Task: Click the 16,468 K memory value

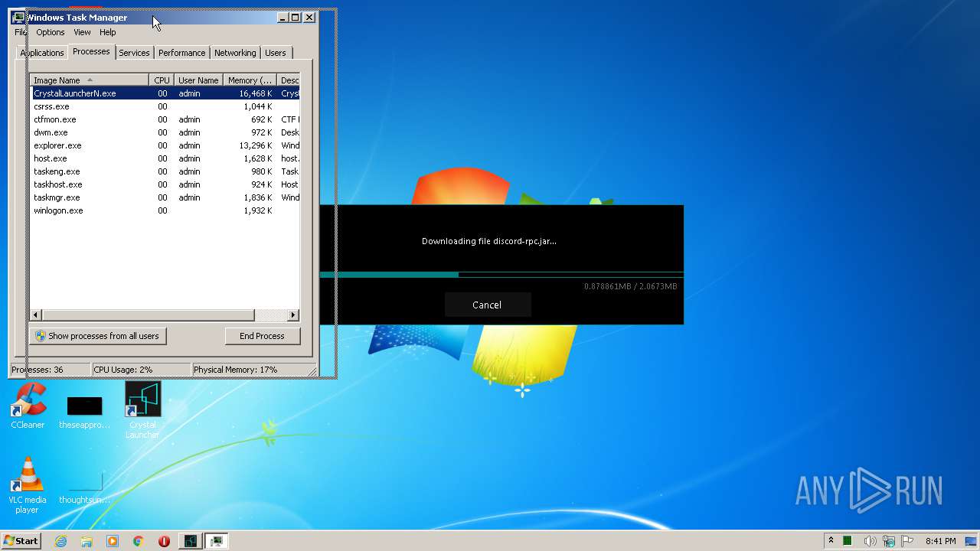Action: 256,93
